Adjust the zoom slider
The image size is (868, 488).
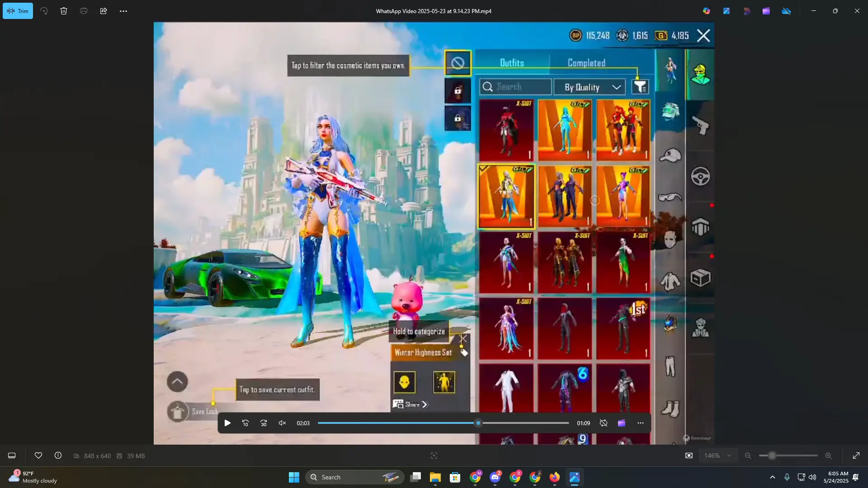point(772,455)
